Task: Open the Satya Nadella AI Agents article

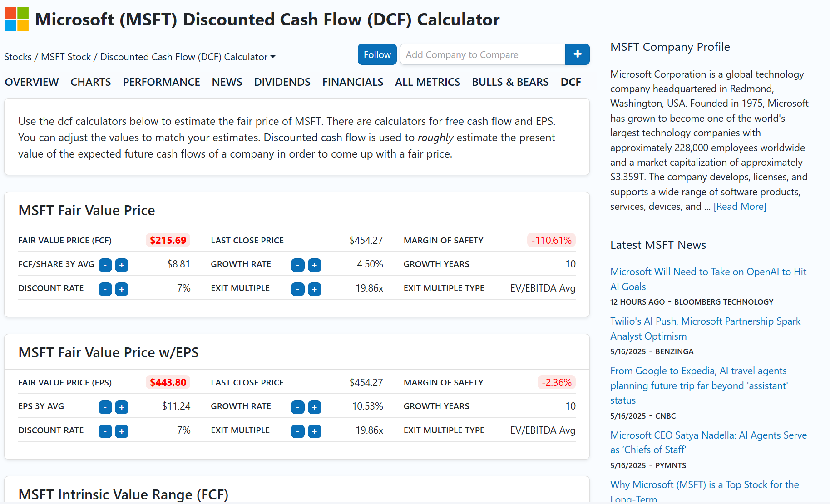Action: pyautogui.click(x=708, y=442)
